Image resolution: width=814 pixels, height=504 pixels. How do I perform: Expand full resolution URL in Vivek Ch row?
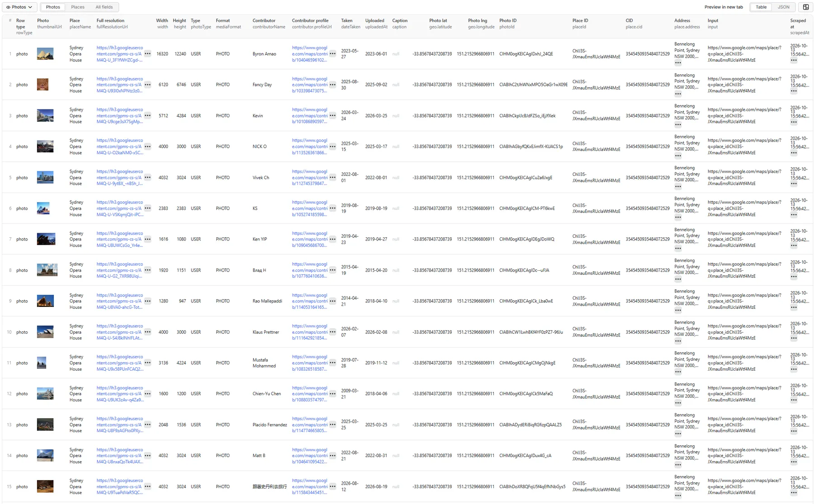(x=148, y=178)
